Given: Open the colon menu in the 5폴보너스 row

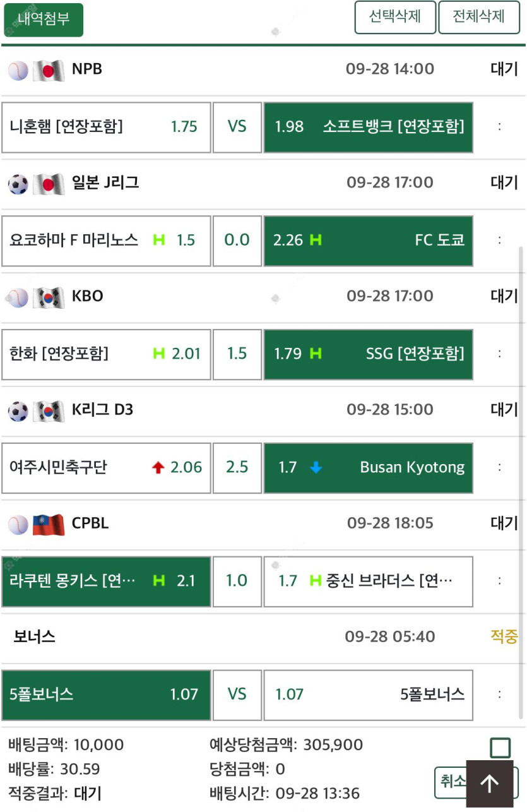Looking at the screenshot, I should click(x=499, y=695).
